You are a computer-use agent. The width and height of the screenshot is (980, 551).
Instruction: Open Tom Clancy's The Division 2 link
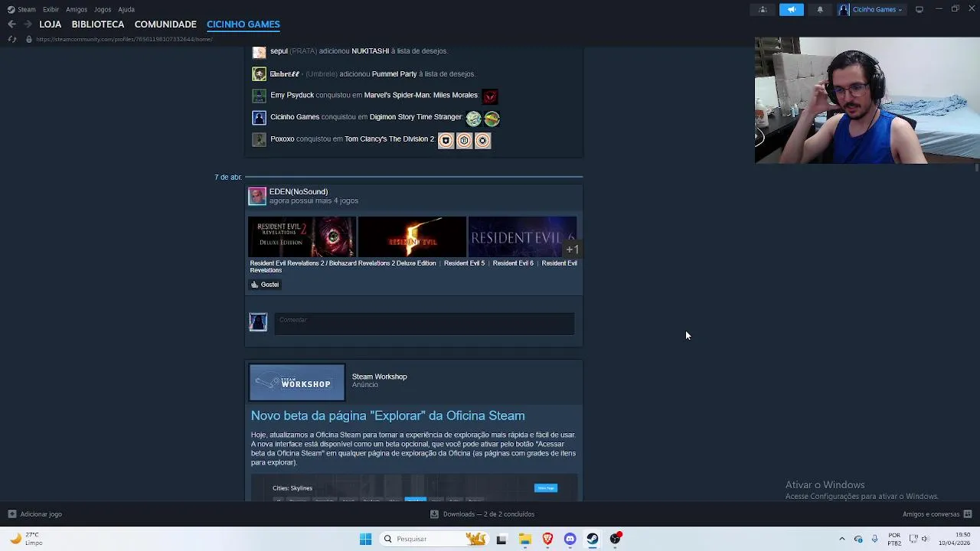[x=389, y=139]
